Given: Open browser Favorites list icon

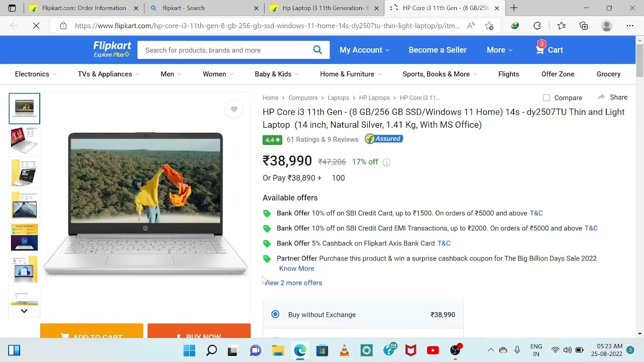Looking at the screenshot, I should point(561,26).
